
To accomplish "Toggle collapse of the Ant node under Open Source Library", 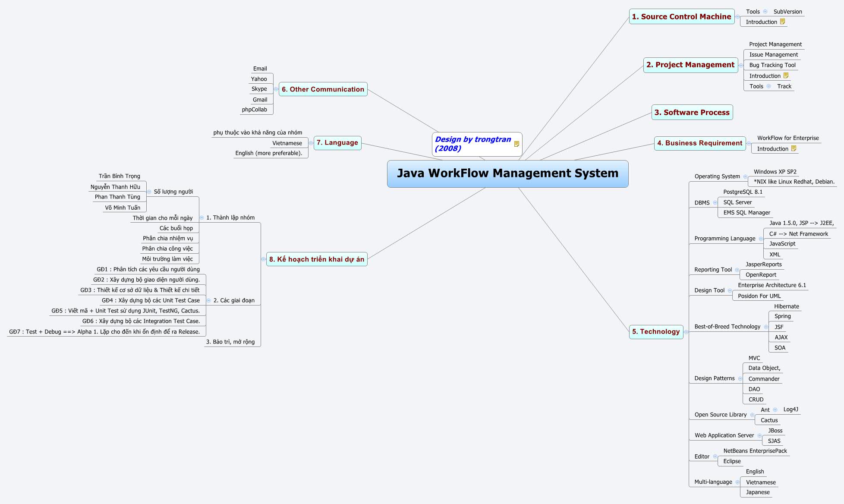I will click(775, 409).
